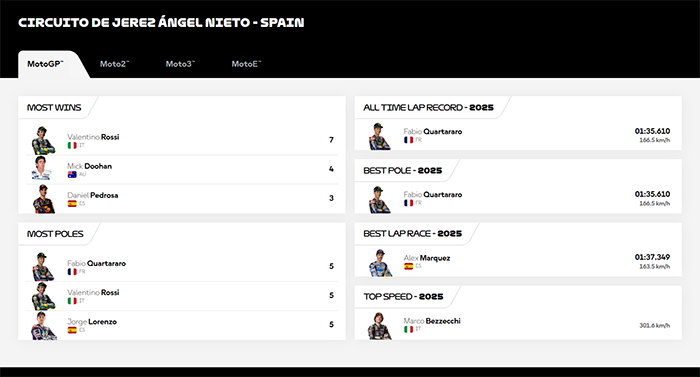Click Fabio Quartararo in All Time Lap Record

433,131
